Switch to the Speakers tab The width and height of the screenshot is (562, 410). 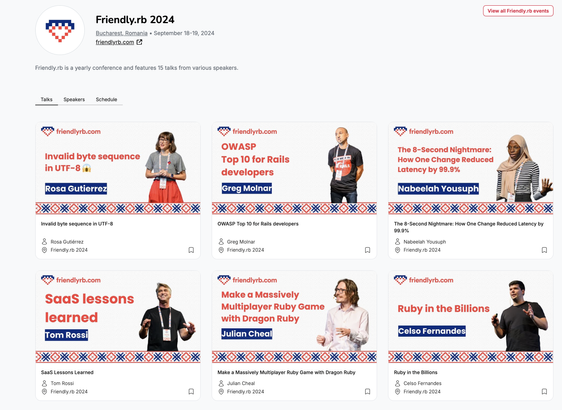pos(74,99)
